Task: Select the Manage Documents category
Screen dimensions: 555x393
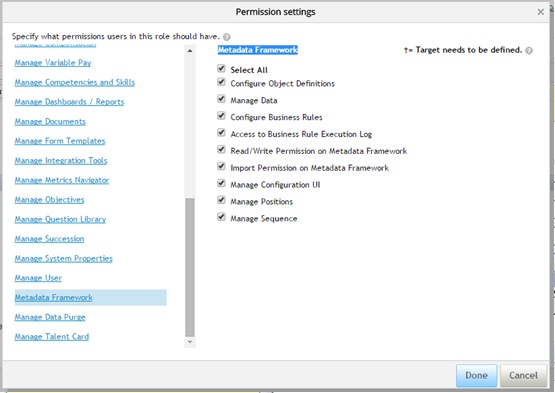Action: pos(50,121)
